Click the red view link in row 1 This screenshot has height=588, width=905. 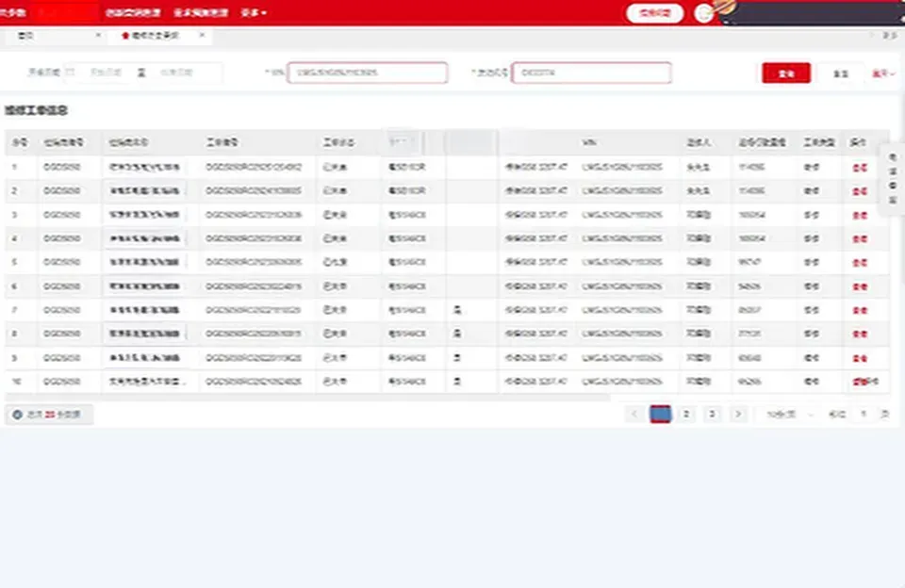(859, 167)
